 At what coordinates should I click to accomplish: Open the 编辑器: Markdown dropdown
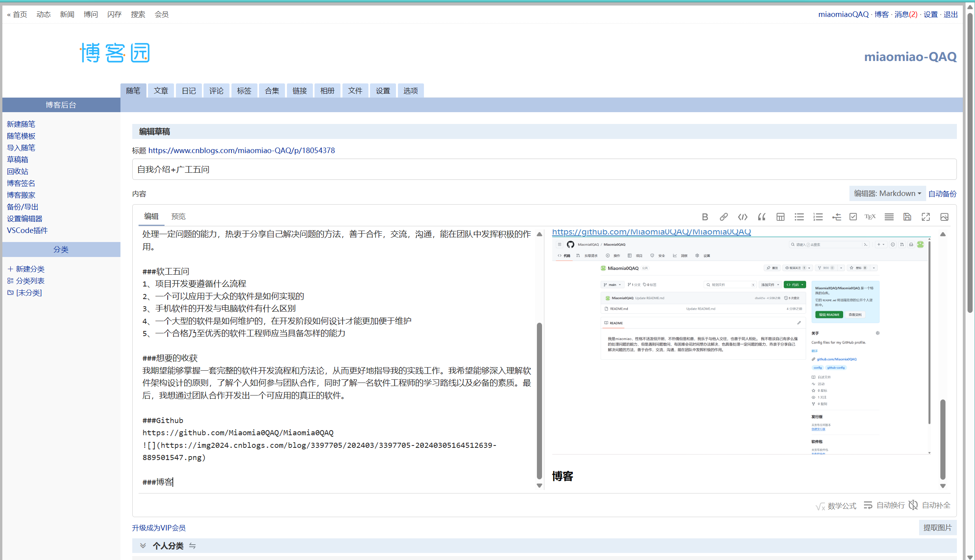pos(887,193)
